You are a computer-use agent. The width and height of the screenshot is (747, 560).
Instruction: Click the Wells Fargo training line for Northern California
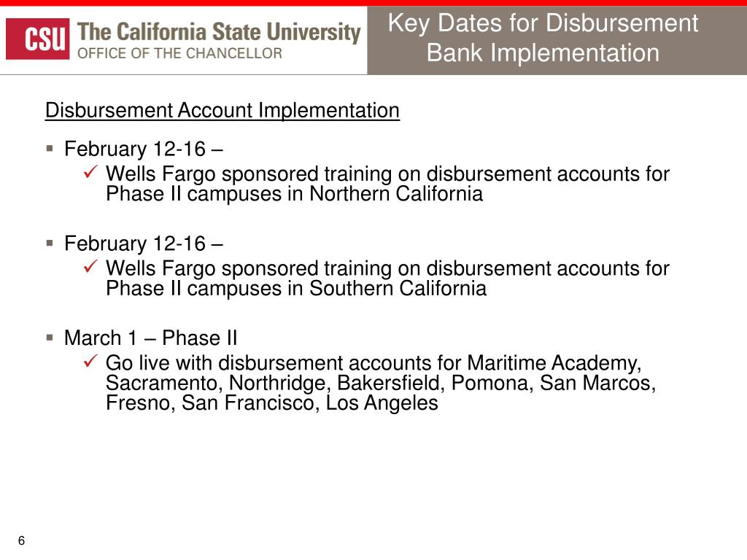387,174
